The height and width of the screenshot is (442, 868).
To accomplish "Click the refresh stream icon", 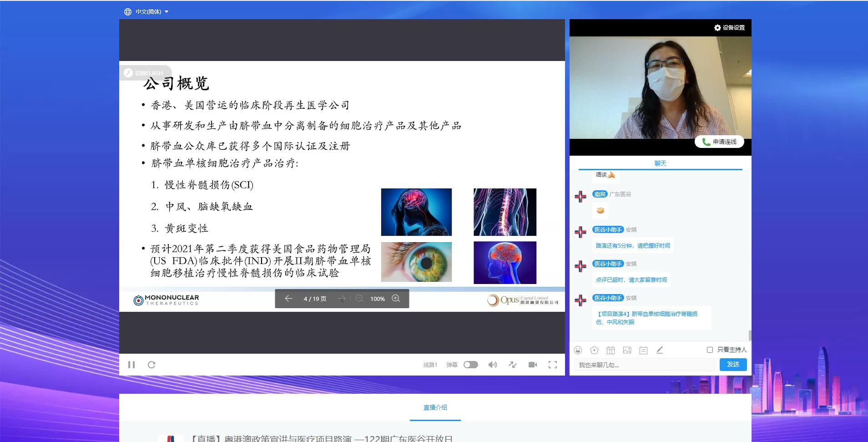I will click(x=151, y=365).
